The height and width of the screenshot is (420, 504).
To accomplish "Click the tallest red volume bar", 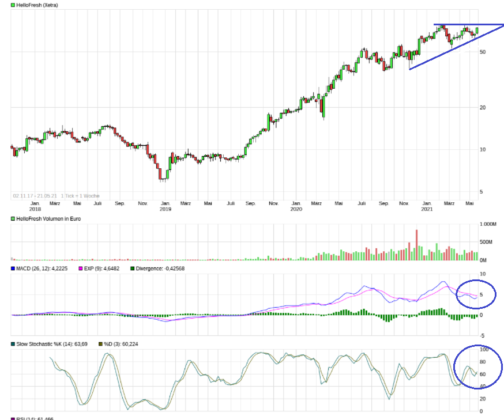I will (x=416, y=245).
